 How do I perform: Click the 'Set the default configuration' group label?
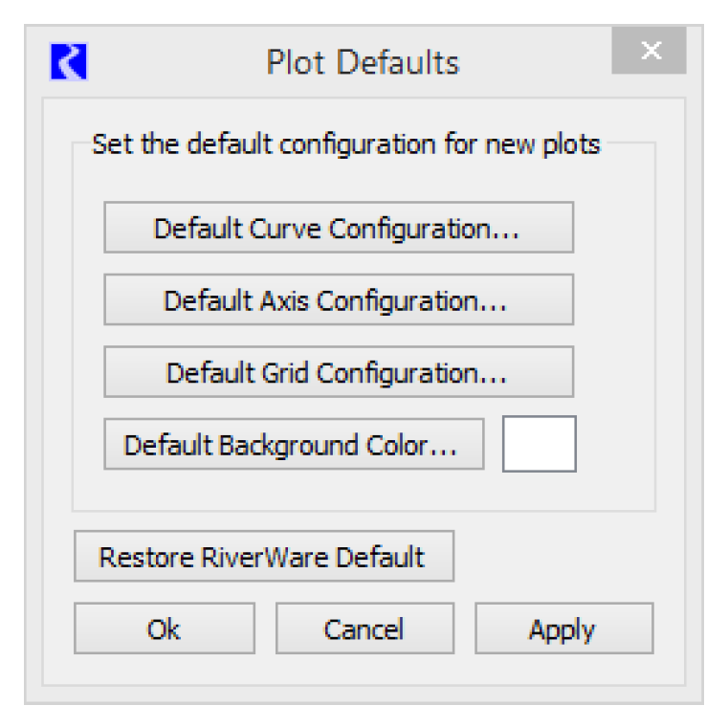(x=345, y=145)
